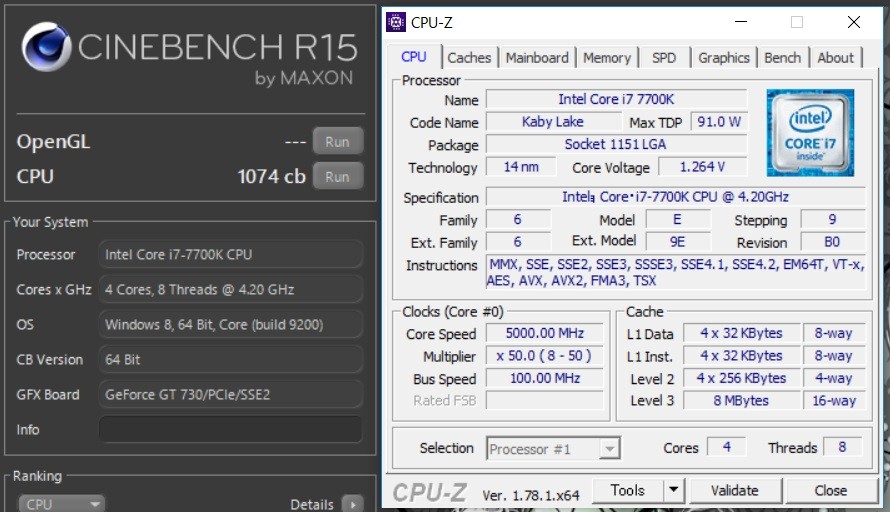Image resolution: width=890 pixels, height=512 pixels.
Task: Open the Bench tab
Action: 783,58
